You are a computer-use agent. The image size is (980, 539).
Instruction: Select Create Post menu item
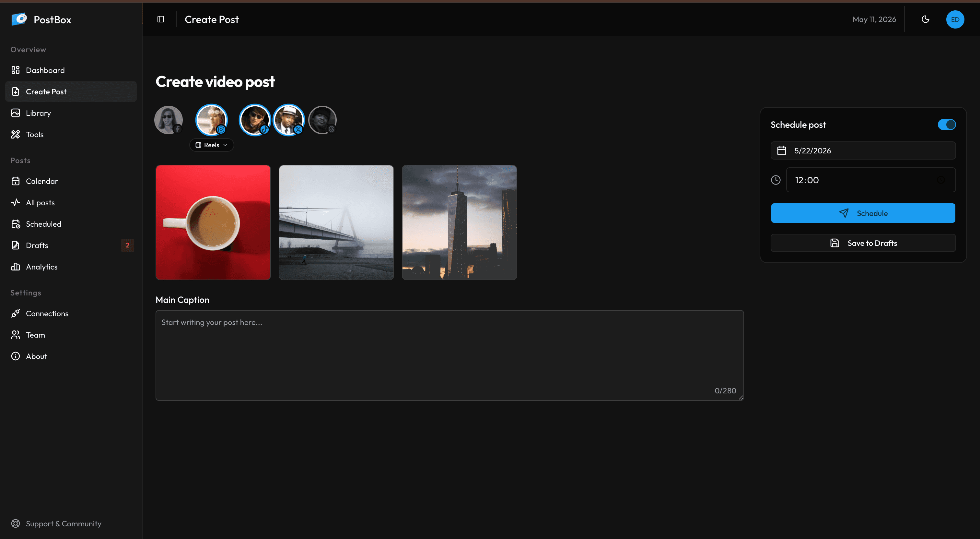tap(71, 91)
